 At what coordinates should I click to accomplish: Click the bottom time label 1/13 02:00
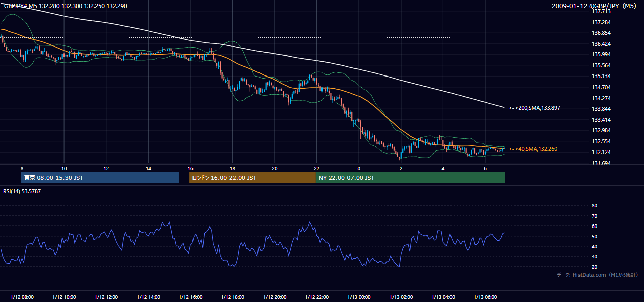[401, 297]
